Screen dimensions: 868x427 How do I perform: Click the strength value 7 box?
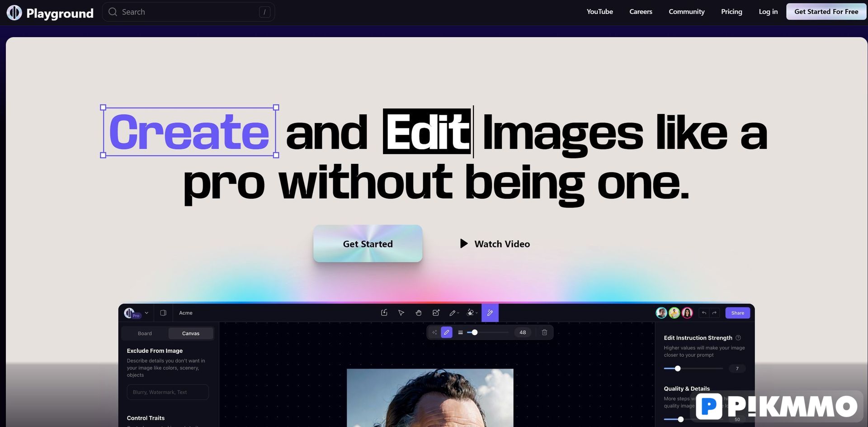pyautogui.click(x=737, y=369)
